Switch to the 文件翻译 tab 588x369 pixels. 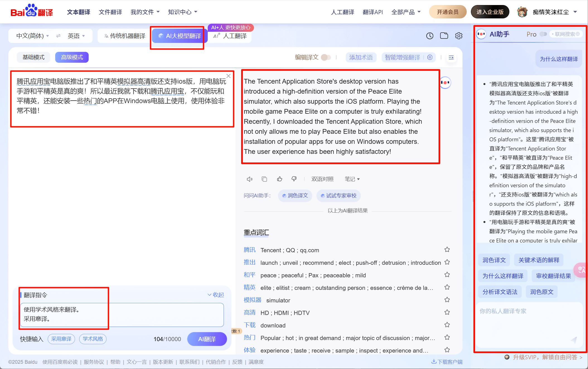click(x=110, y=12)
